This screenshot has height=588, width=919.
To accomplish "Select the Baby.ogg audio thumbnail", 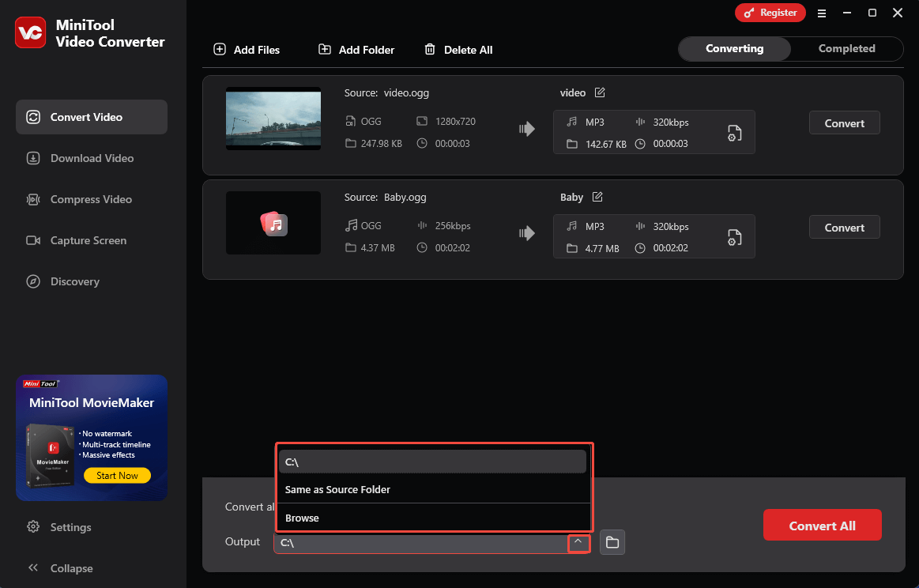I will point(273,223).
